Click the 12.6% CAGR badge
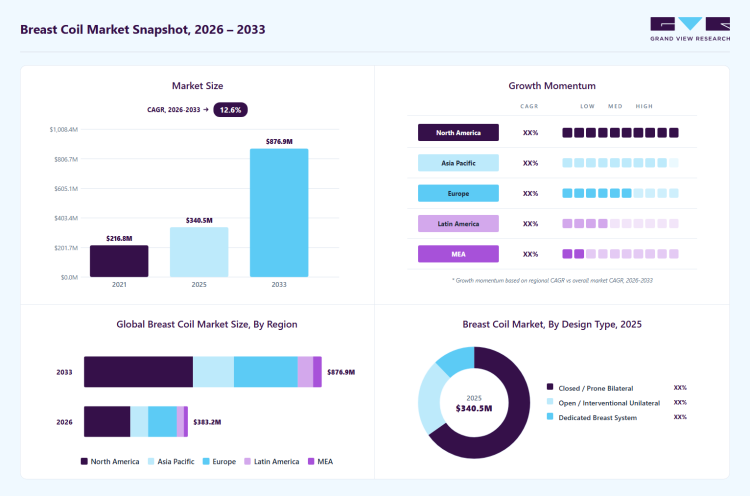The height and width of the screenshot is (496, 750). coord(230,110)
